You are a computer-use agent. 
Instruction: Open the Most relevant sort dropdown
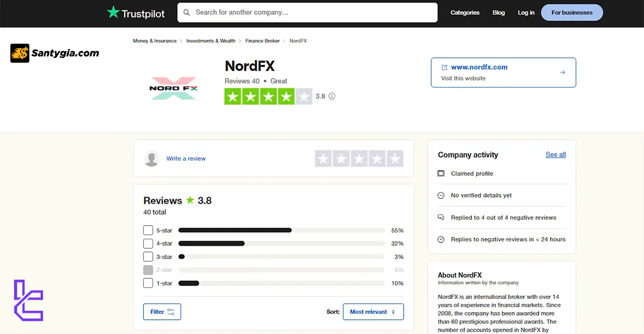tap(373, 312)
